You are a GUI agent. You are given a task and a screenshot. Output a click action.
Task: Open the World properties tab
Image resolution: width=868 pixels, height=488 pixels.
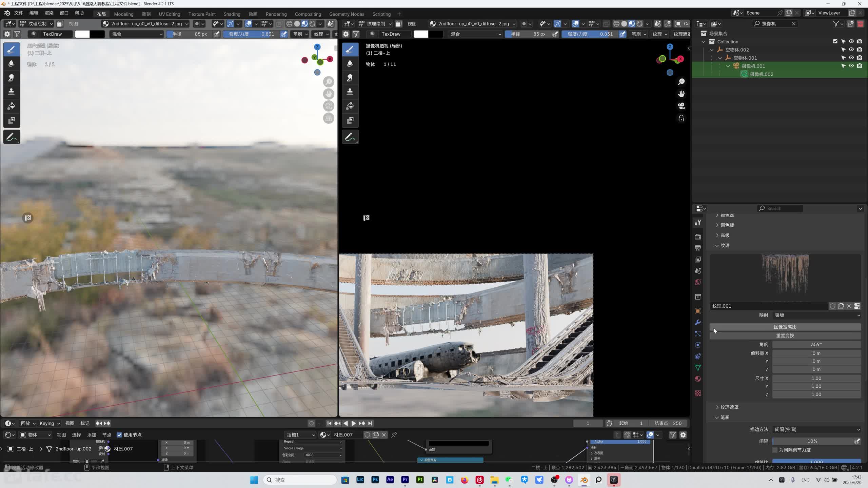698,282
